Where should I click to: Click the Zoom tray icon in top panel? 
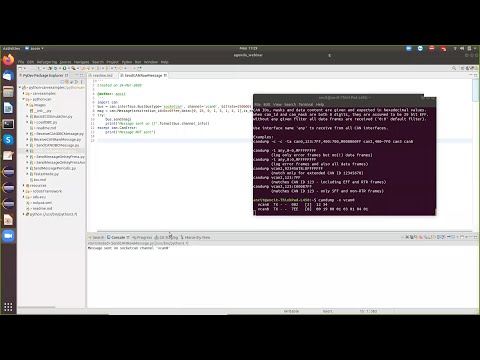pos(409,49)
